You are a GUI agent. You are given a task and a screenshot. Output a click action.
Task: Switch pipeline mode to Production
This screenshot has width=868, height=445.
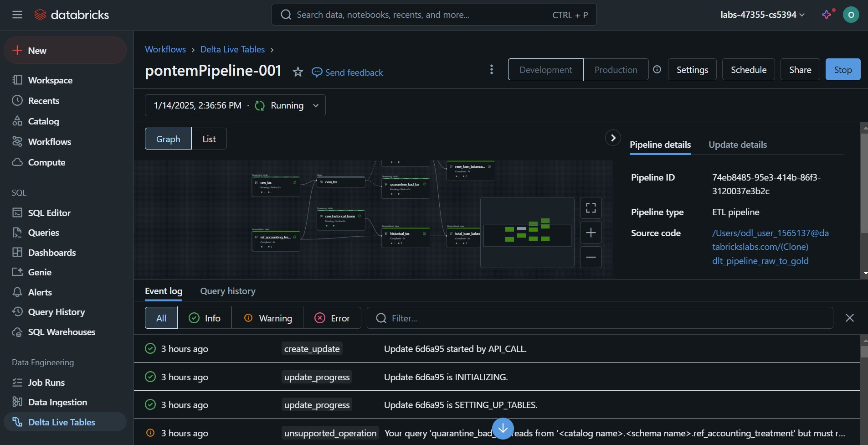tap(616, 70)
